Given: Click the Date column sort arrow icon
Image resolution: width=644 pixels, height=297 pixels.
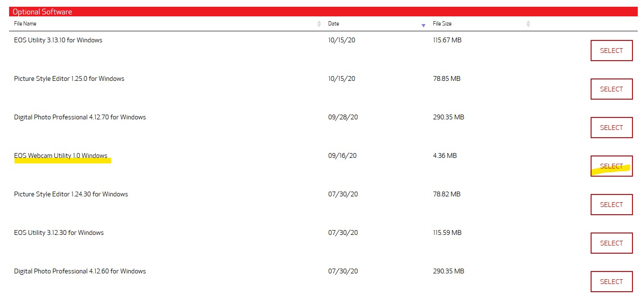Looking at the screenshot, I should point(423,25).
